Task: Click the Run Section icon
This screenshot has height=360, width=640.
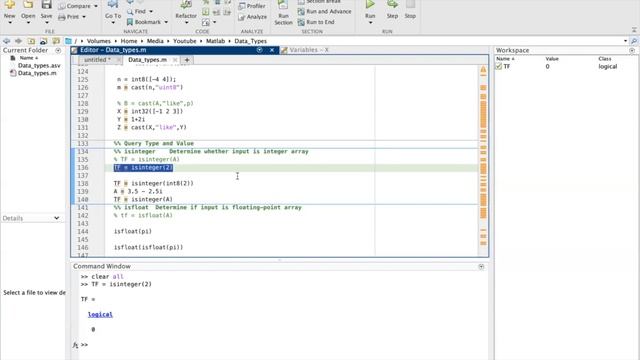Action: (x=283, y=4)
